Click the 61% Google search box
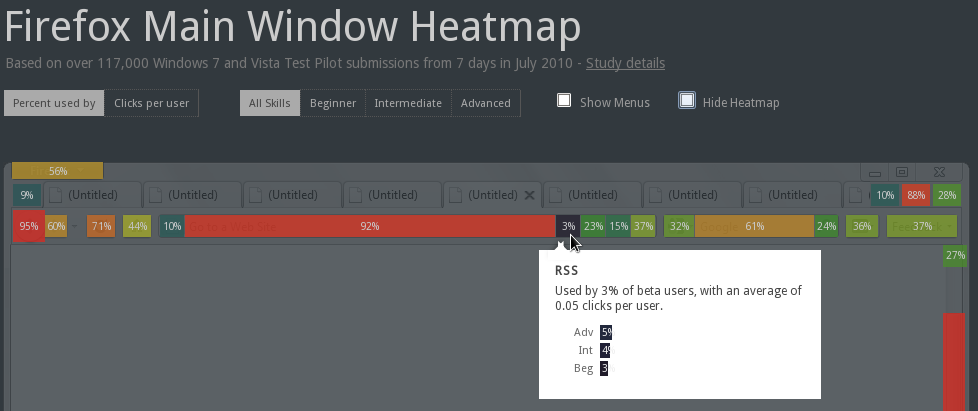 point(755,226)
